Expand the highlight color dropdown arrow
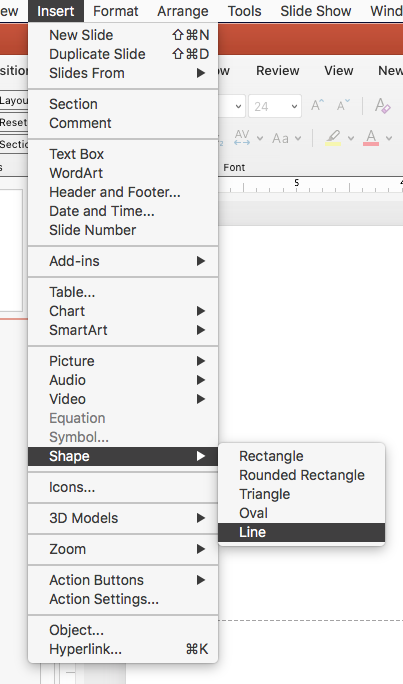403x684 pixels. [x=351, y=139]
